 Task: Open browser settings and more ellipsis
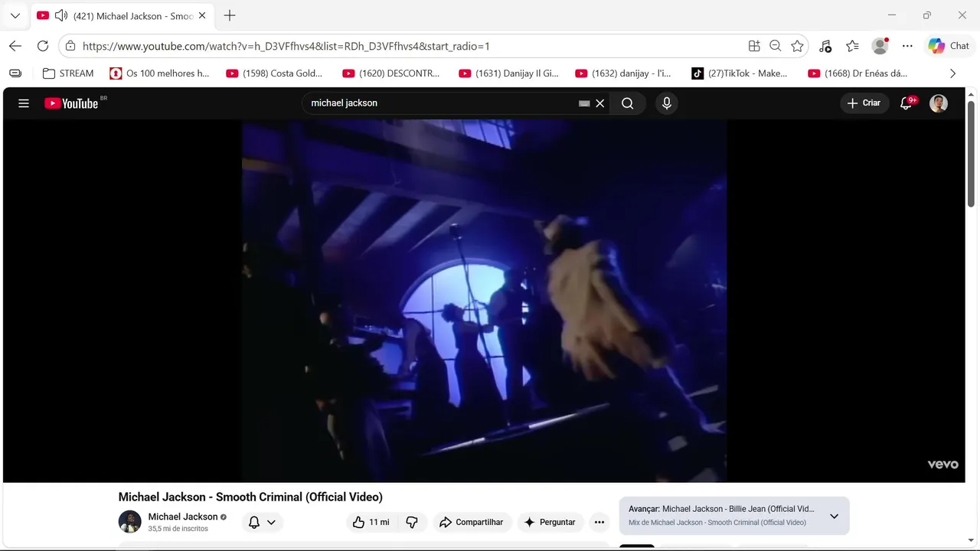coord(907,46)
